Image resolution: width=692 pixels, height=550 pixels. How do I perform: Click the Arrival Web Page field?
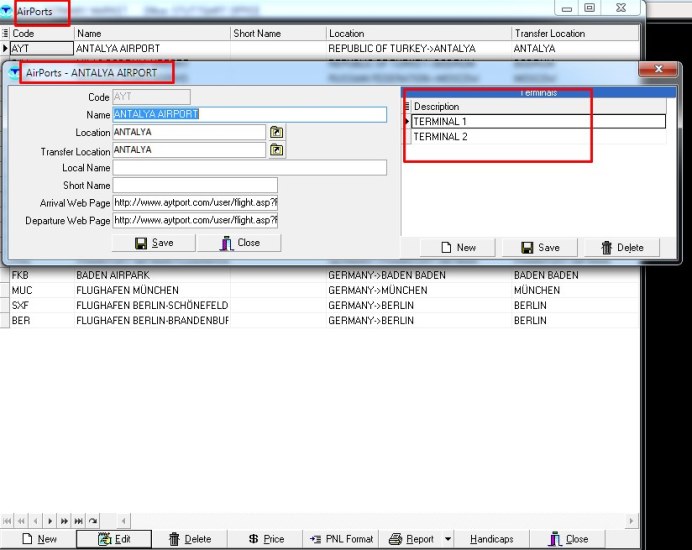pos(195,203)
